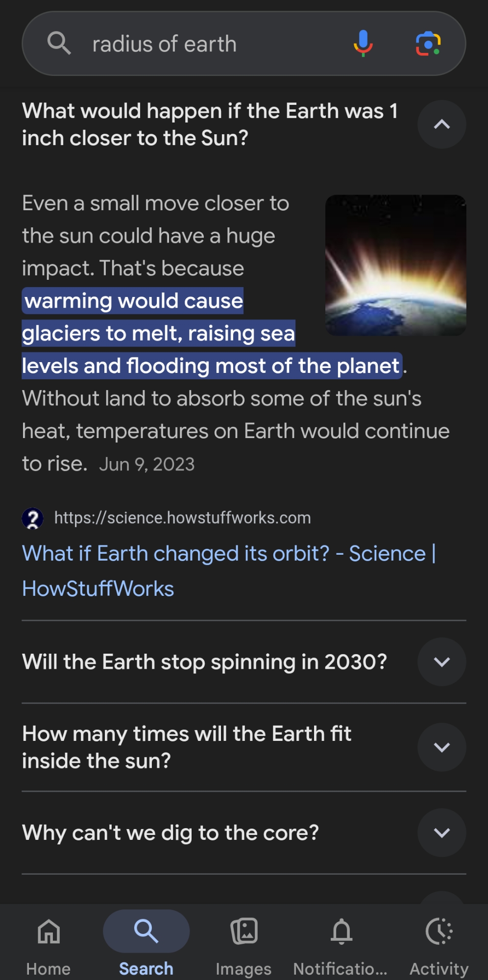Tap the "What would happen if the Earth" question
This screenshot has width=488, height=980.
pos(210,124)
